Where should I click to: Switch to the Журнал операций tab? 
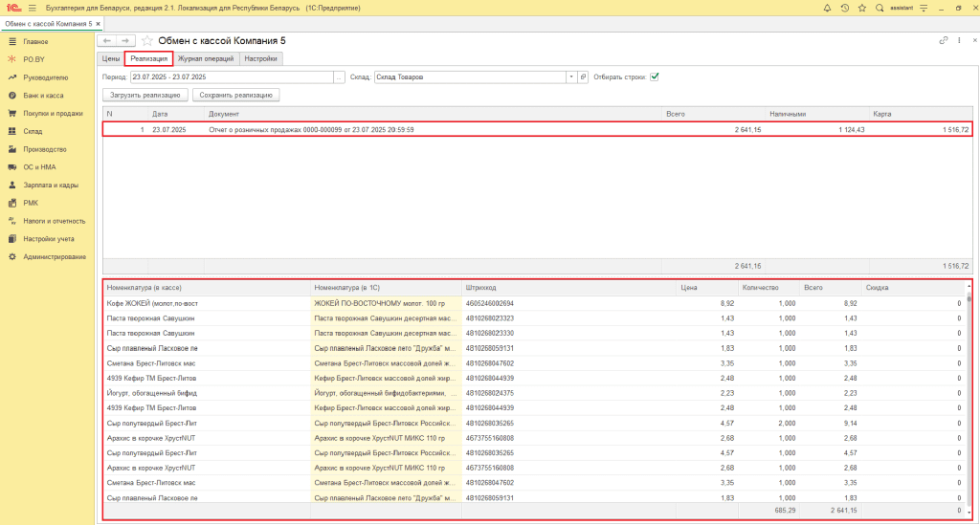(x=206, y=58)
